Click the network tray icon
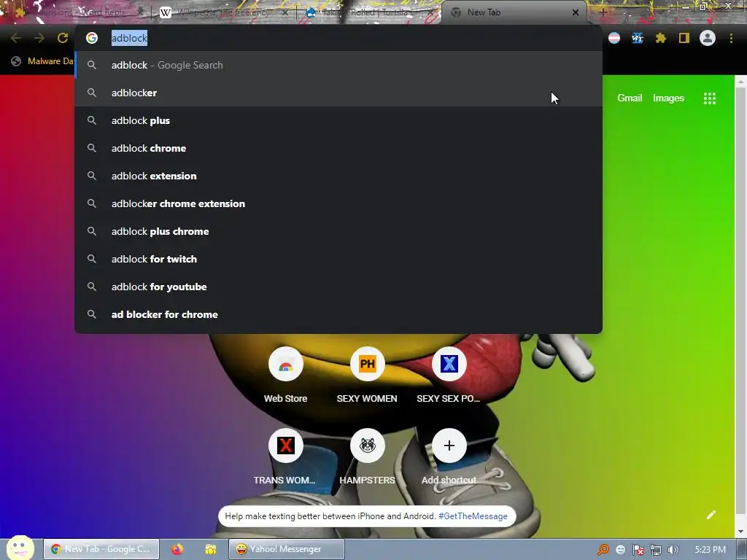The image size is (747, 560). pyautogui.click(x=656, y=550)
